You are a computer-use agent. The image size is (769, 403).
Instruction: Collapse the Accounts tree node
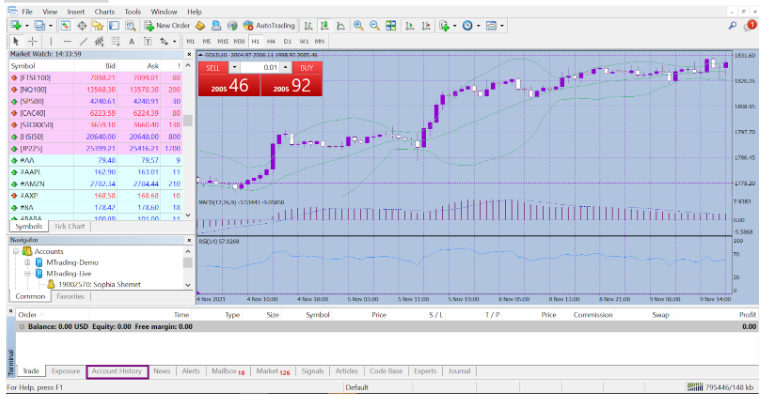[16, 252]
